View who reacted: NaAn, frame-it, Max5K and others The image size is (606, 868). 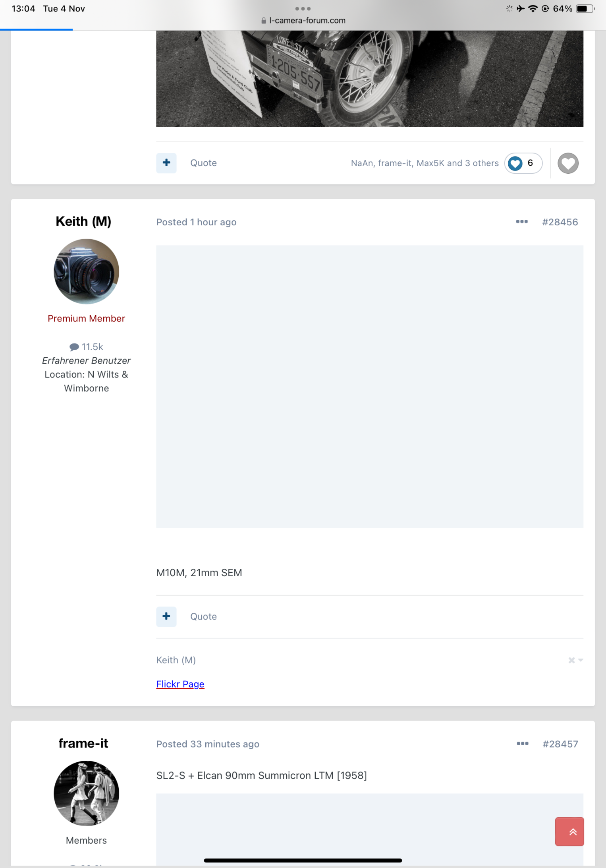tap(425, 163)
